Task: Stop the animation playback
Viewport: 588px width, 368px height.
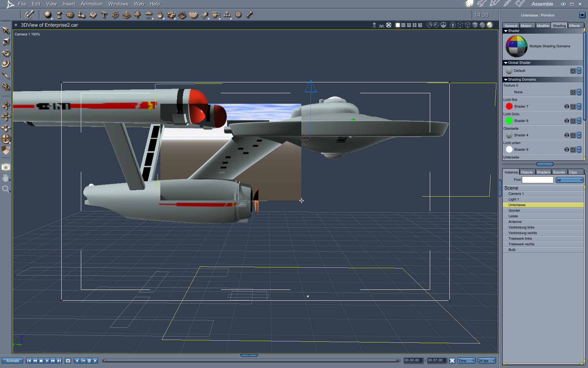Action: tap(41, 361)
